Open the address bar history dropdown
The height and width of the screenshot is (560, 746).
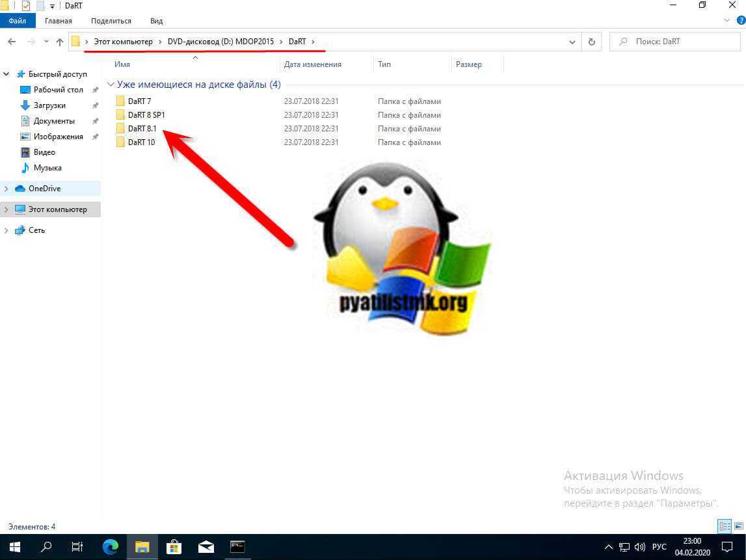pos(572,42)
